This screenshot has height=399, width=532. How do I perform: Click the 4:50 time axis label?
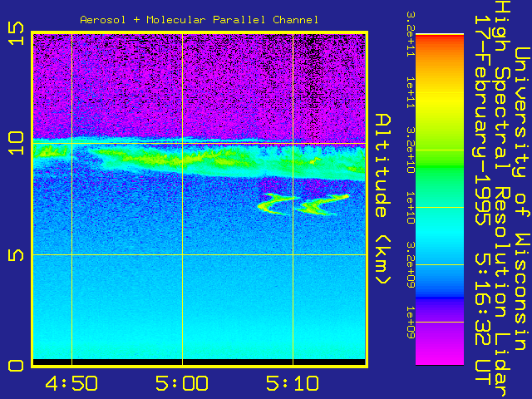coord(71,383)
